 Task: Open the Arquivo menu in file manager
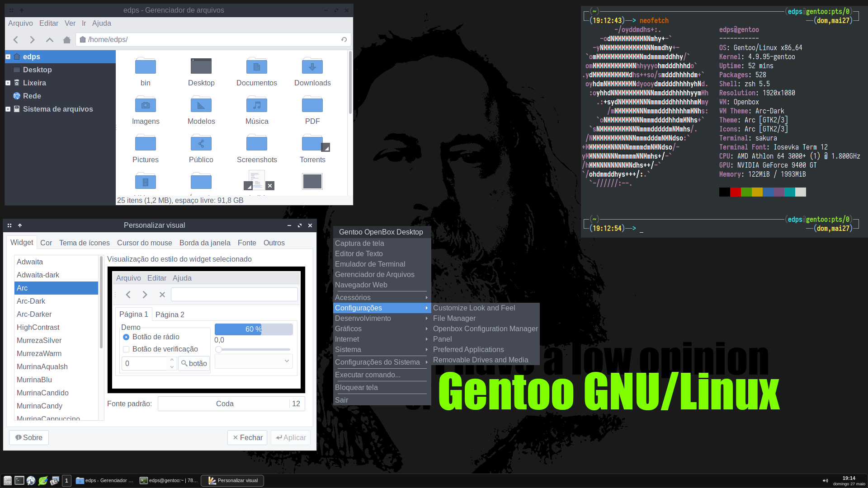(x=20, y=23)
